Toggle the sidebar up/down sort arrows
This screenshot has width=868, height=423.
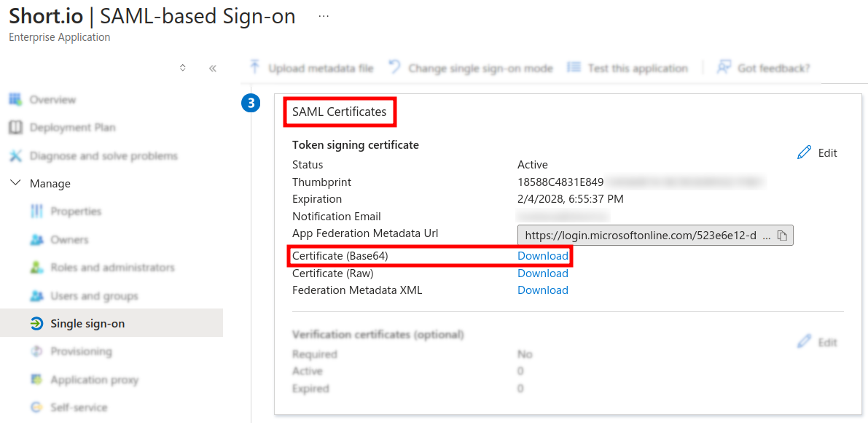click(183, 68)
